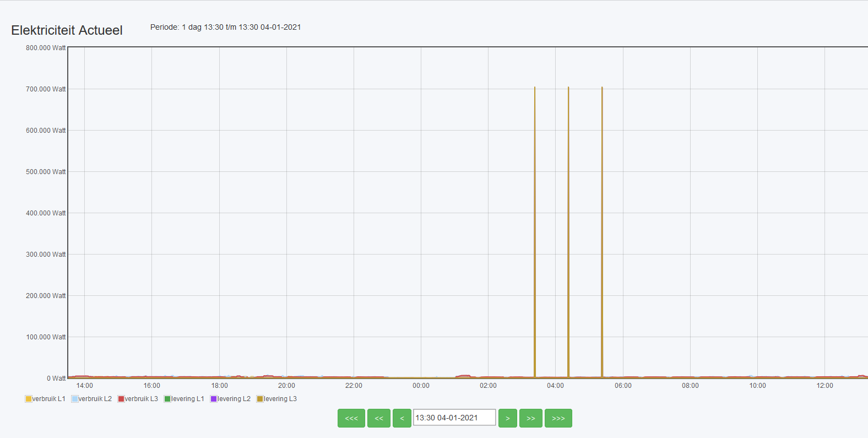Click the 14:00 time axis label
The width and height of the screenshot is (868, 438).
click(85, 386)
